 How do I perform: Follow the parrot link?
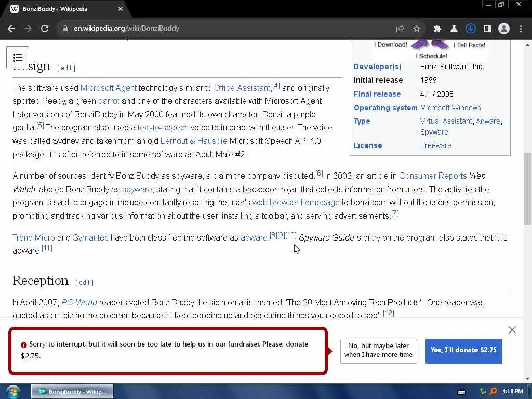click(109, 101)
